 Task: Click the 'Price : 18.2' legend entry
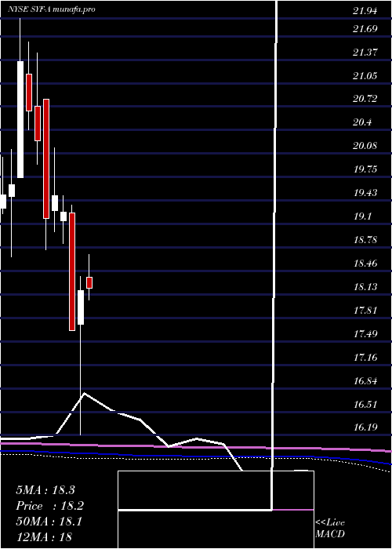[49, 506]
